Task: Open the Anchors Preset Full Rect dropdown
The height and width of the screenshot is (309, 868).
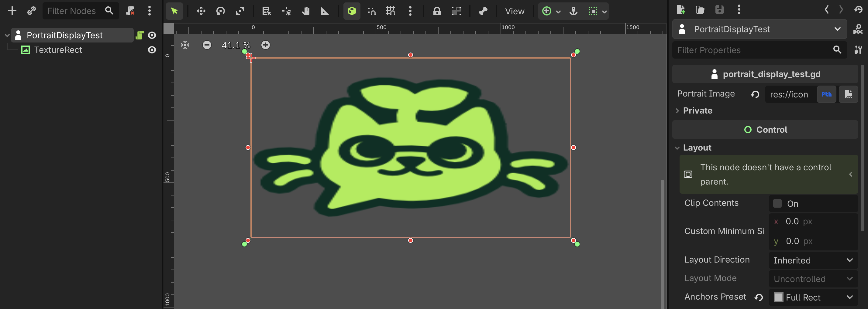Action: click(x=813, y=297)
